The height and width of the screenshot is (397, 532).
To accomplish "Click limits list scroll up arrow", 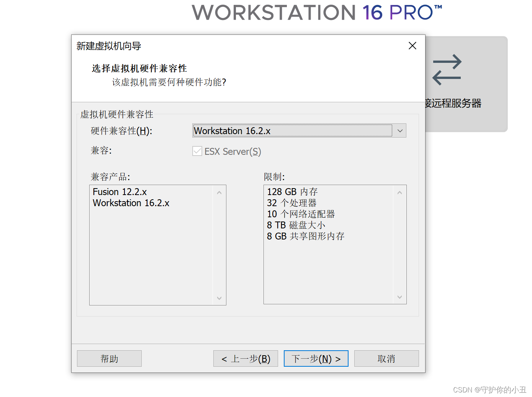I will click(x=399, y=192).
